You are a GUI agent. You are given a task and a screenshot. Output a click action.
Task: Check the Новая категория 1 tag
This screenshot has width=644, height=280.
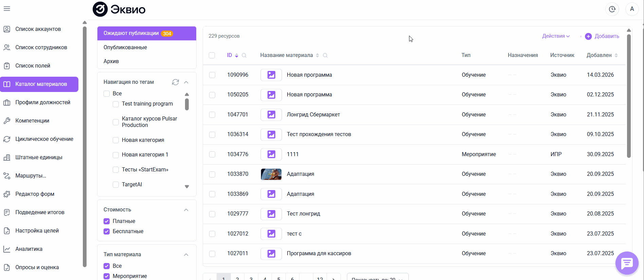tap(116, 155)
